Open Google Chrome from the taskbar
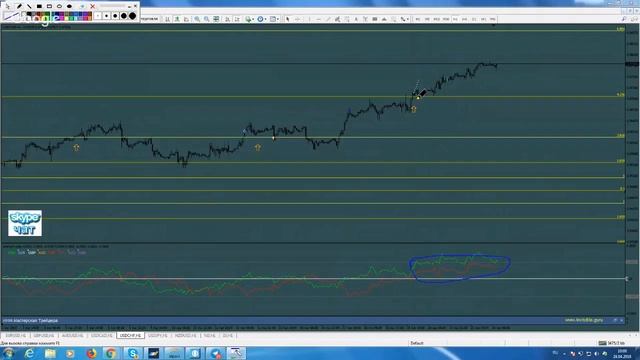The width and height of the screenshot is (640, 360). pyautogui.click(x=111, y=353)
